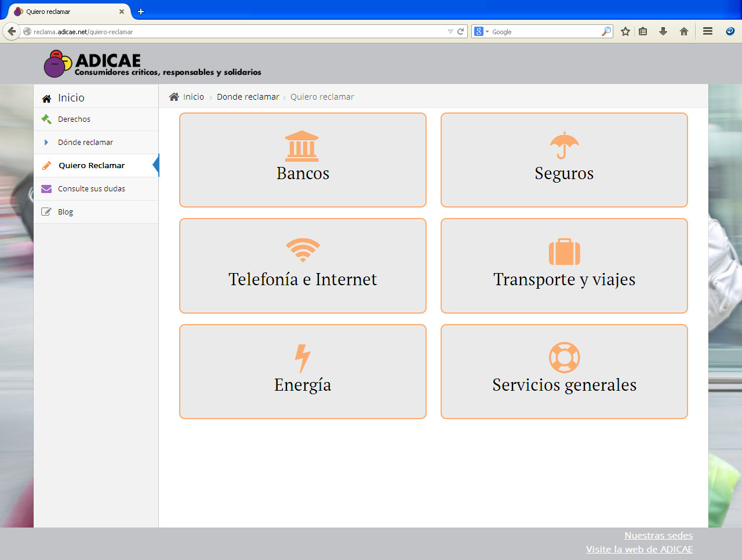Screen dimensions: 742x560
Task: Open Visite la web de ADICAE link
Action: click(x=639, y=549)
